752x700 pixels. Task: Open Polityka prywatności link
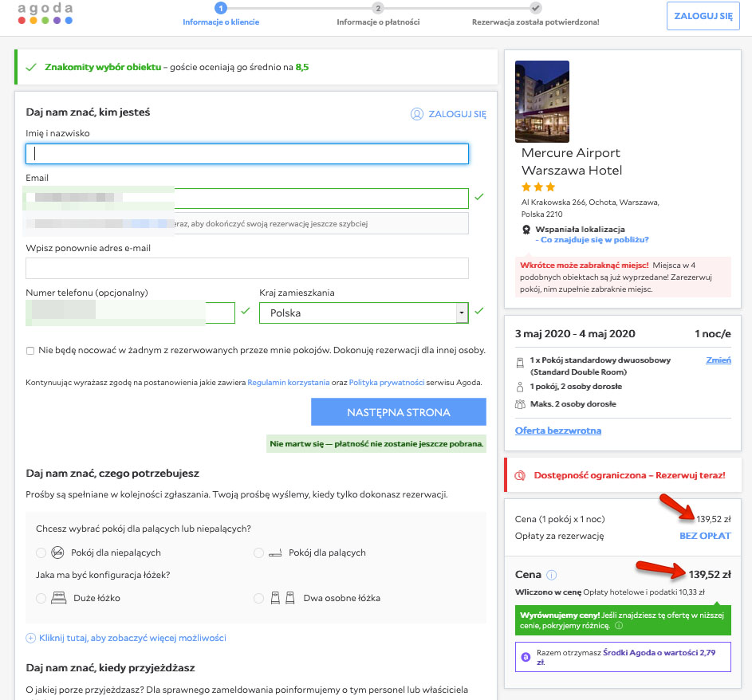click(x=387, y=383)
